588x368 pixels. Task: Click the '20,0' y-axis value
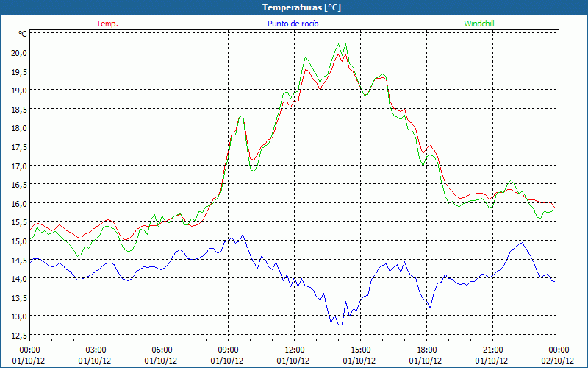20,53
